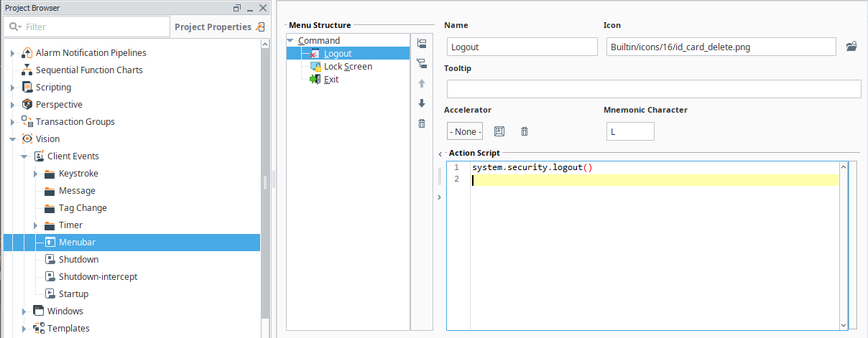Click the add child menu item icon
This screenshot has height=338, width=868.
coord(422,63)
